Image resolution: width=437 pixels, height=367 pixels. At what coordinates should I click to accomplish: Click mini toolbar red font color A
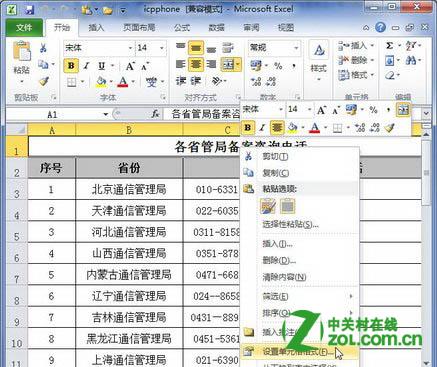tap(315, 128)
